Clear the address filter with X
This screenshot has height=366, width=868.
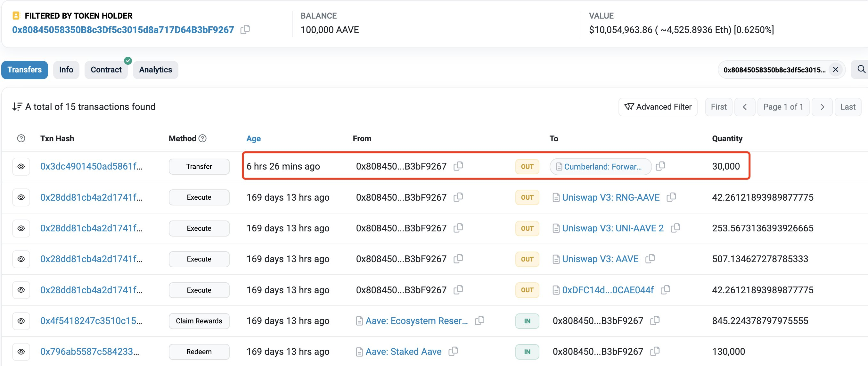point(835,70)
